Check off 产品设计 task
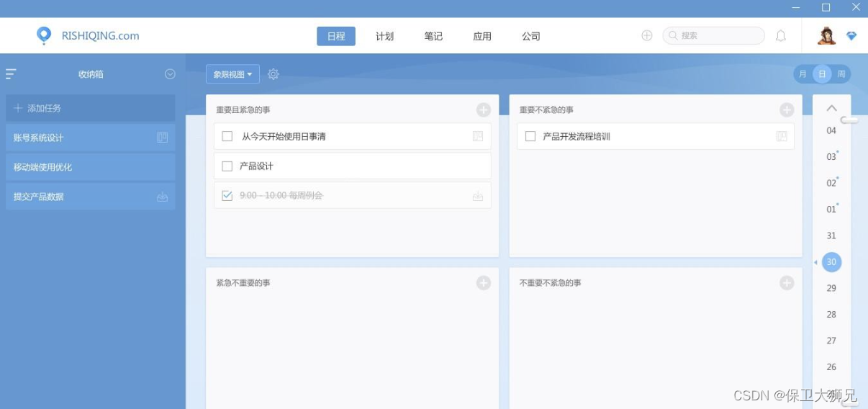The width and height of the screenshot is (868, 409). [227, 166]
